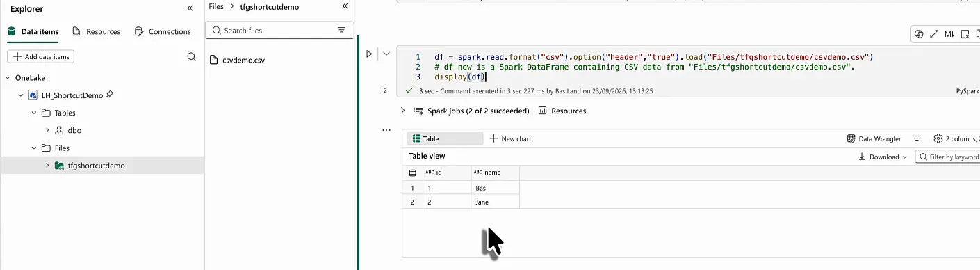This screenshot has height=270, width=980.
Task: Select the dbo schema item
Action: [68, 130]
